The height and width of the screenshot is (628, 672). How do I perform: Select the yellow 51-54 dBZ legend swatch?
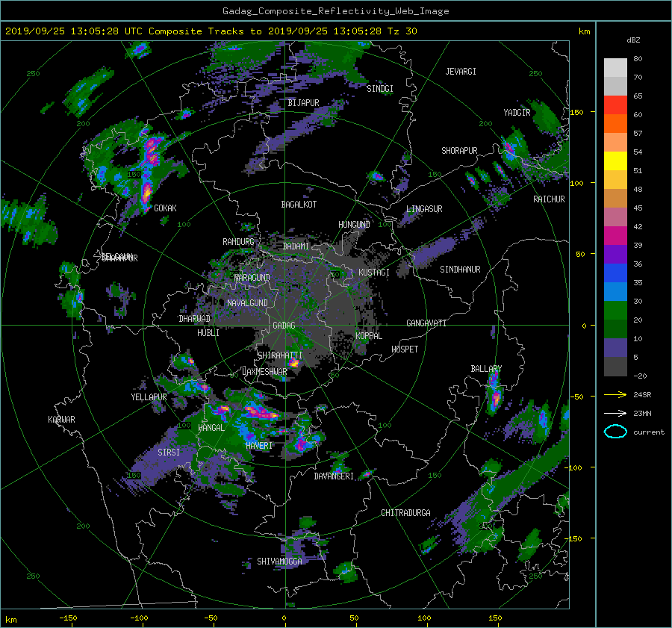pos(615,161)
